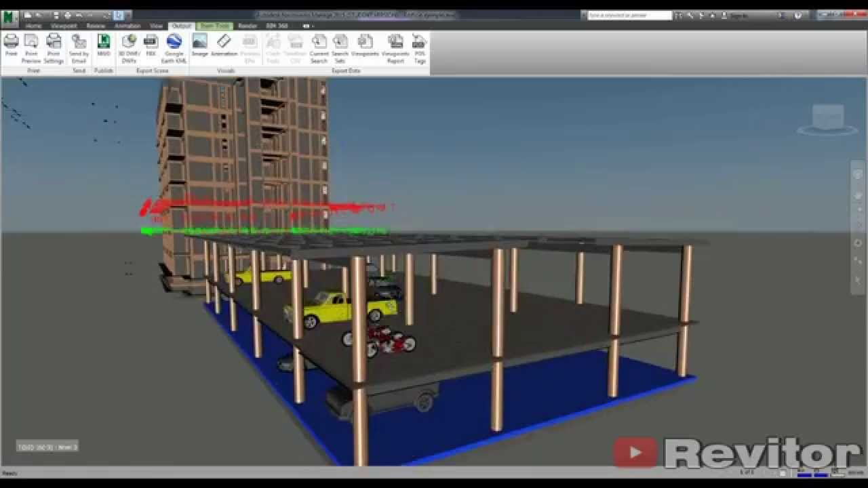Viewport: 868px width, 488px height.
Task: Export Google Earth KML
Action: [174, 49]
